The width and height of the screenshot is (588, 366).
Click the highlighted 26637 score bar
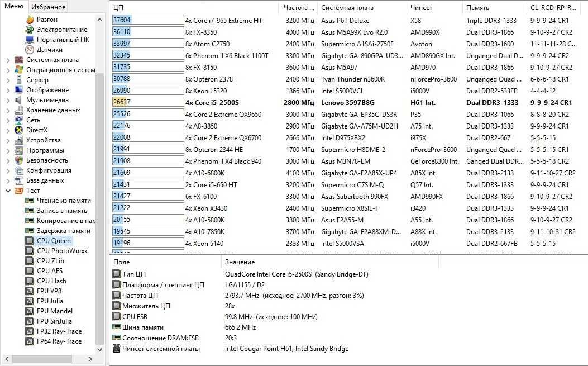[x=148, y=102]
